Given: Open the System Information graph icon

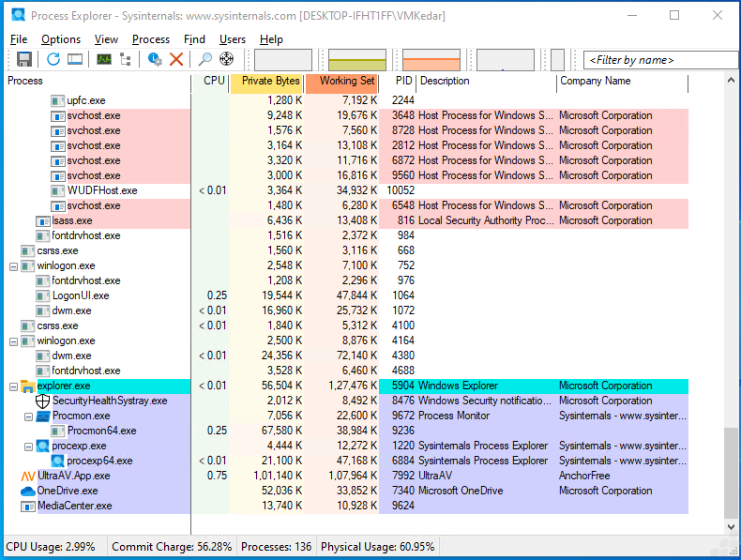Looking at the screenshot, I should click(x=103, y=59).
